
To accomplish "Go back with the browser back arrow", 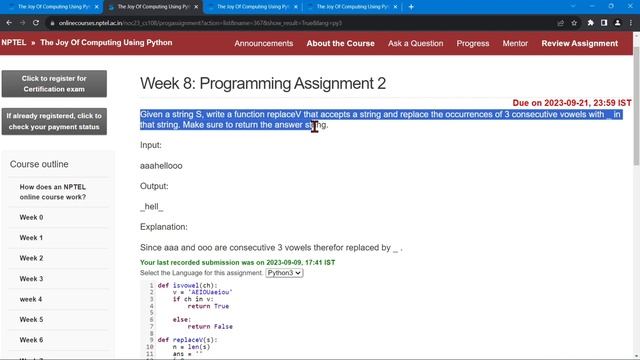I will pos(9,23).
